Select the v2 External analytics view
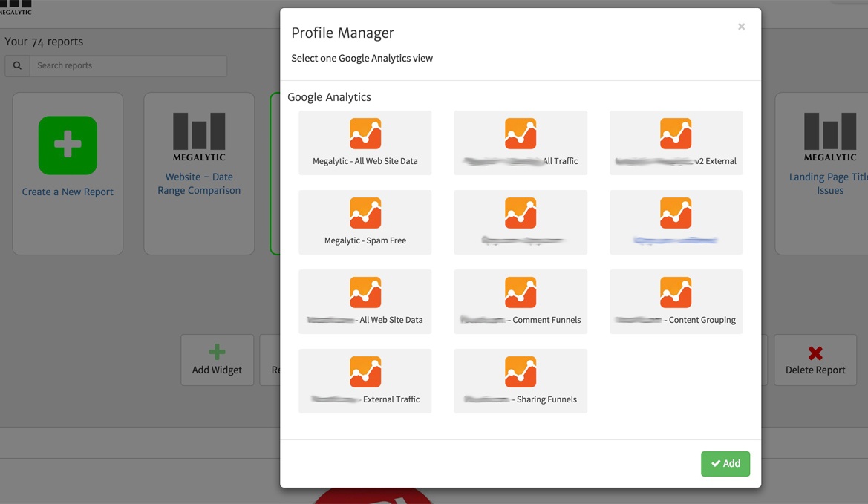 tap(675, 143)
